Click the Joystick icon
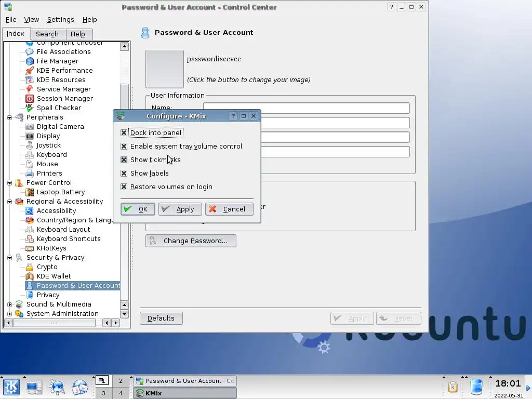 pyautogui.click(x=30, y=145)
